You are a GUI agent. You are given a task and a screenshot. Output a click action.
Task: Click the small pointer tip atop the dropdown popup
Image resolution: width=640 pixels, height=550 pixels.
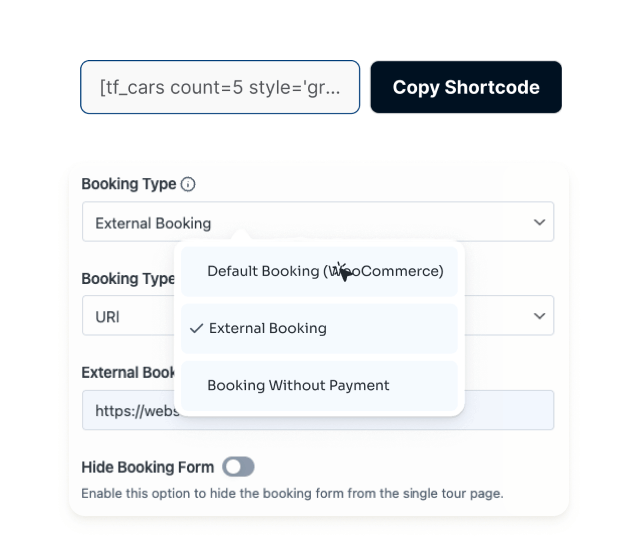(241, 237)
